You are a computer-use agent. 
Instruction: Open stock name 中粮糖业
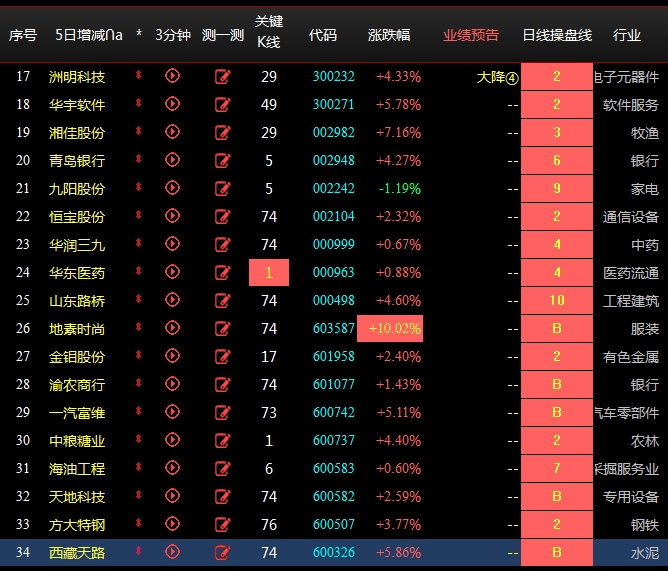point(77,441)
